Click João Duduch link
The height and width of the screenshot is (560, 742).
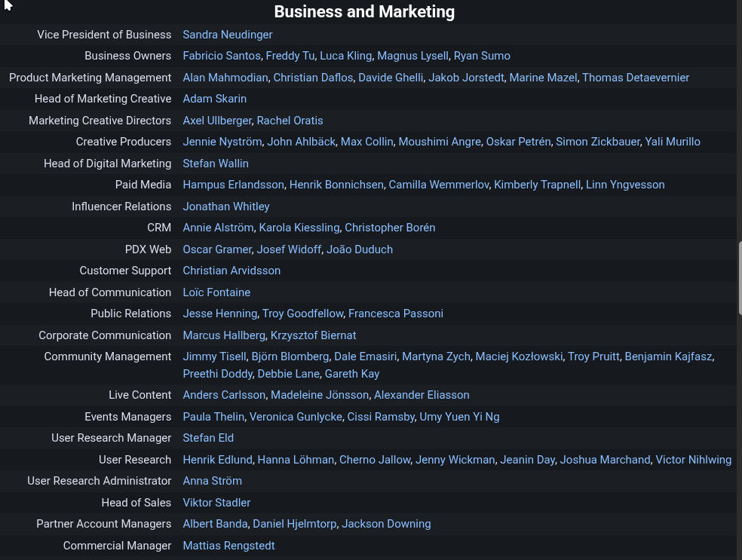(x=360, y=249)
